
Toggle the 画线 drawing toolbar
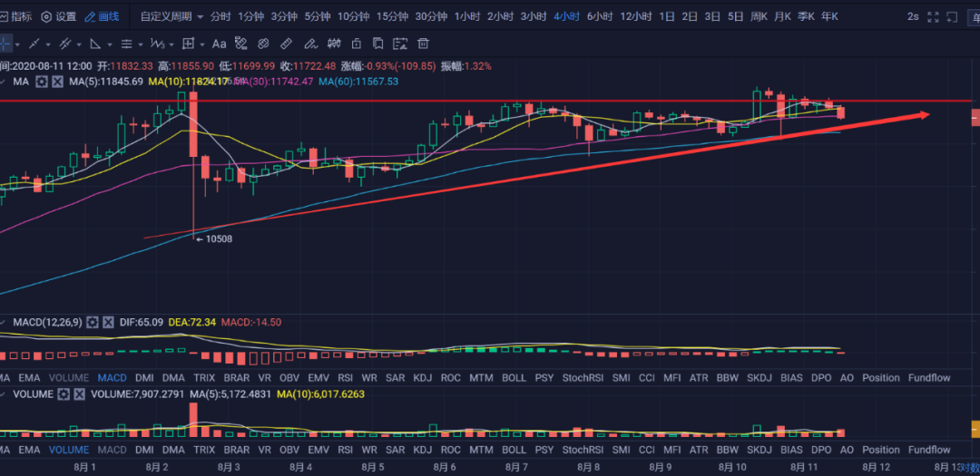tap(102, 16)
